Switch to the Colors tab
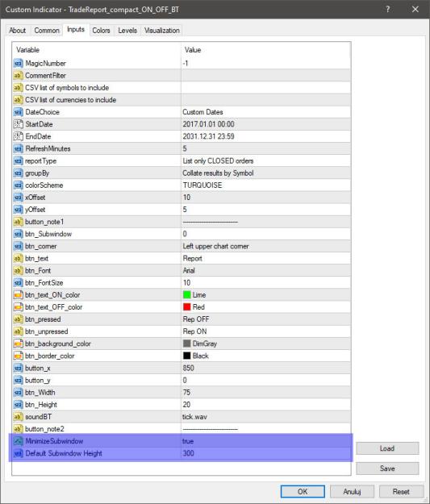 101,31
